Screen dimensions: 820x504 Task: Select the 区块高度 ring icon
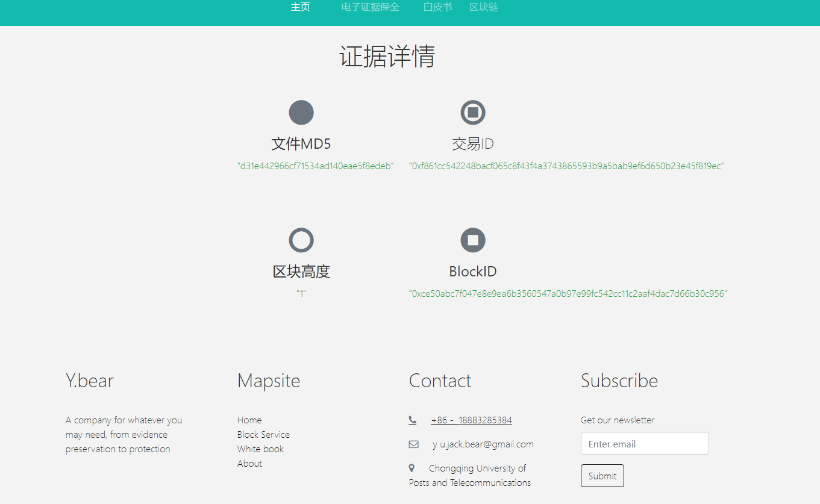301,240
